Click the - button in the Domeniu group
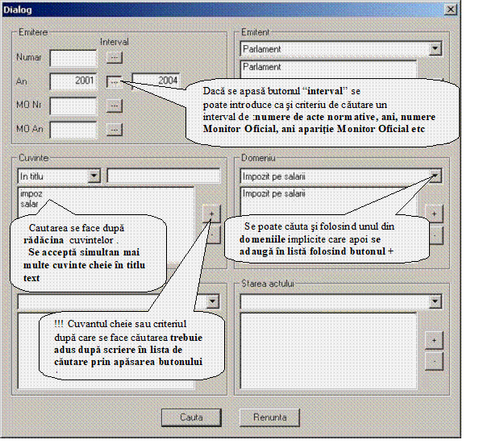 [x=435, y=235]
